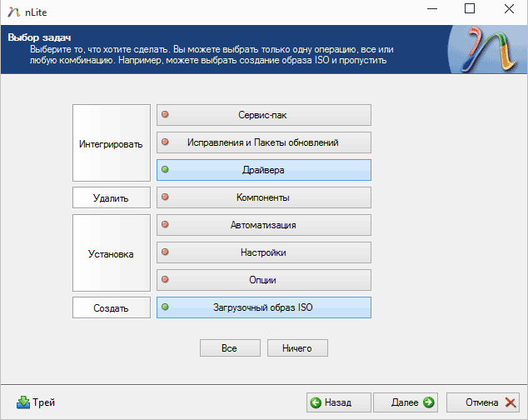Deselect the Драйвера task
Screen dimensions: 528x420
pos(264,170)
